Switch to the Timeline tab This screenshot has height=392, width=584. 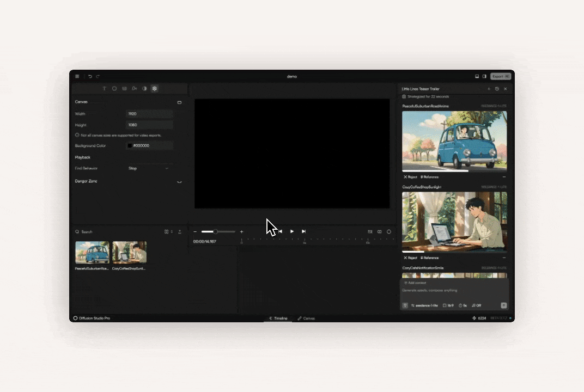point(278,318)
